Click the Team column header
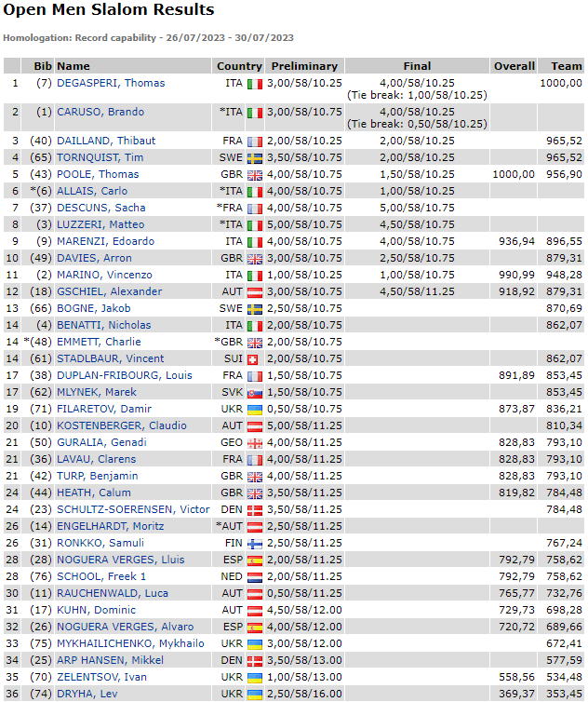This screenshot has width=588, height=702. (x=566, y=66)
